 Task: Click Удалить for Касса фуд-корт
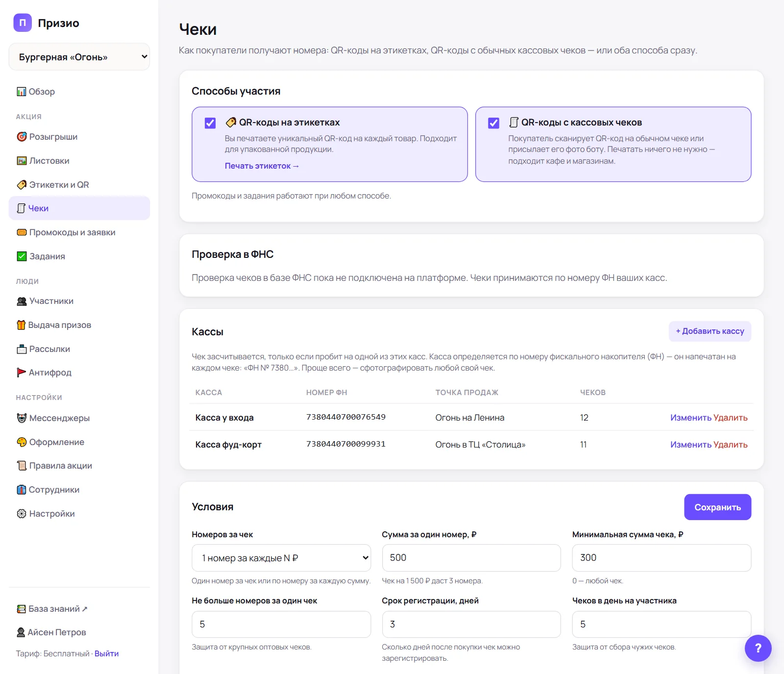coord(731,445)
